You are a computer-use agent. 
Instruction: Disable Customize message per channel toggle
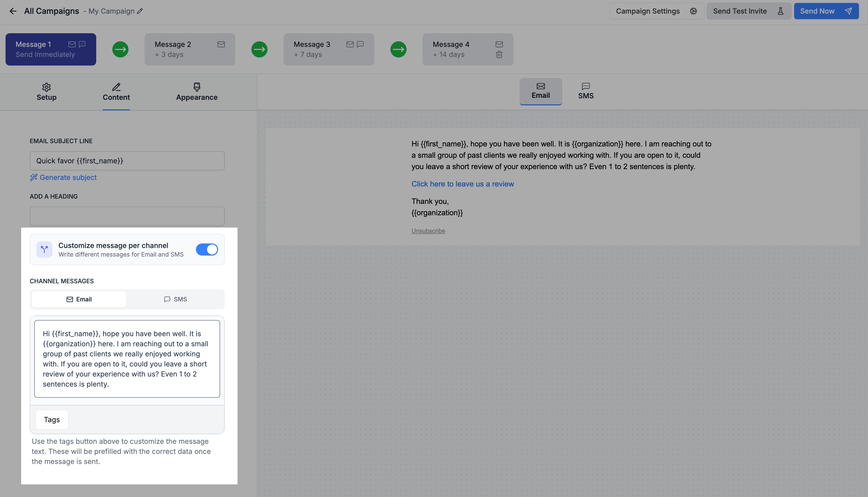coord(207,250)
